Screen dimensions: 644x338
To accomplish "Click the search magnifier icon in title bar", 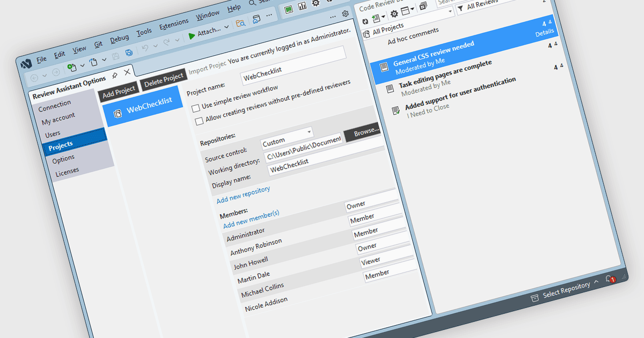I will (252, 3).
